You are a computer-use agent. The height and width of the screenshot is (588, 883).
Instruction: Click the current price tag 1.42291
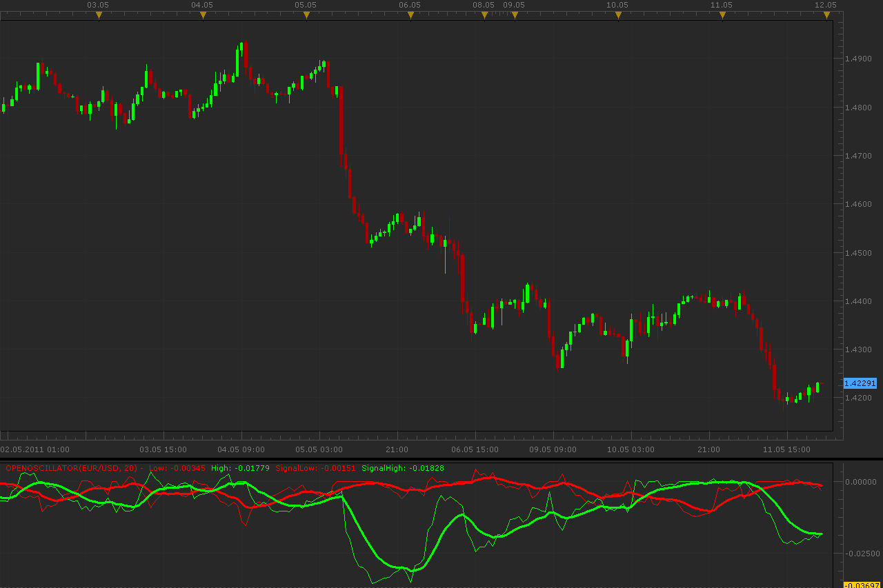coord(860,383)
